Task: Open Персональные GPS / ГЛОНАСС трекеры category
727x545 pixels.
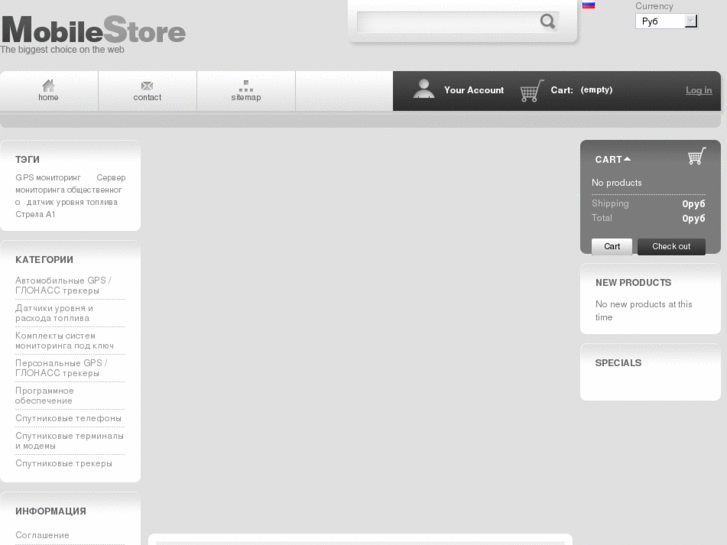Action: tap(61, 368)
